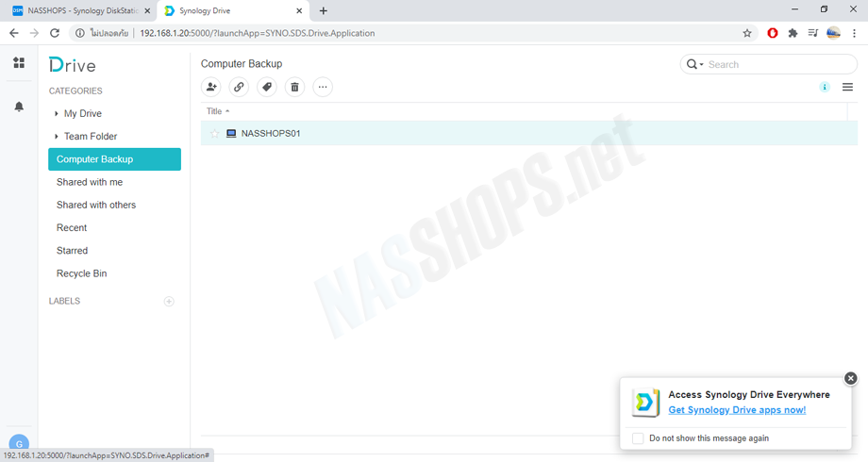Click Get Synology Drive apps now link
Image resolution: width=868 pixels, height=462 pixels.
(737, 410)
